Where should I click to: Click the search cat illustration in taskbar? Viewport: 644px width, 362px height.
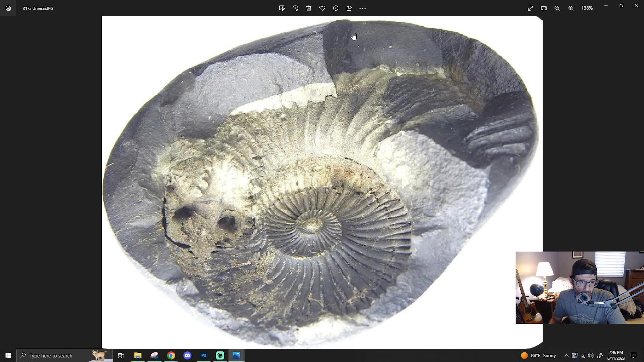click(x=99, y=355)
